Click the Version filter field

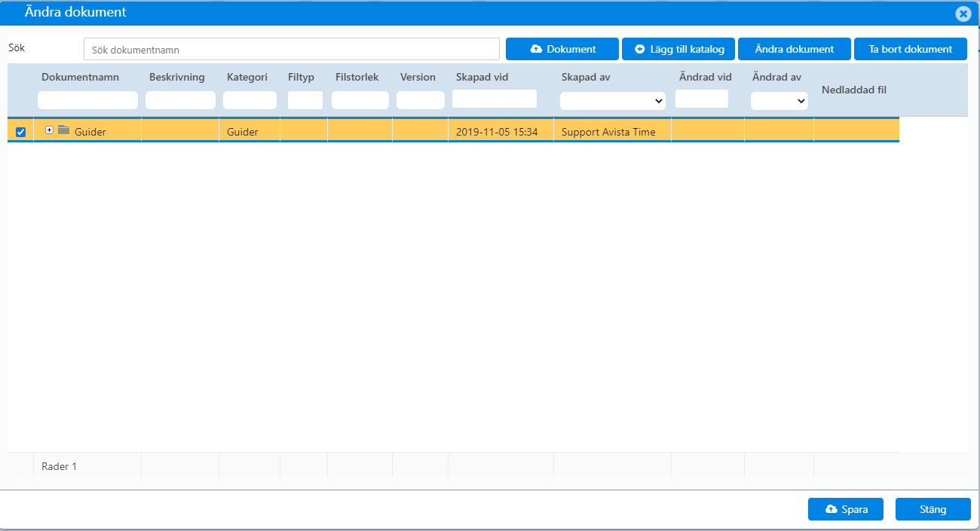coord(421,100)
